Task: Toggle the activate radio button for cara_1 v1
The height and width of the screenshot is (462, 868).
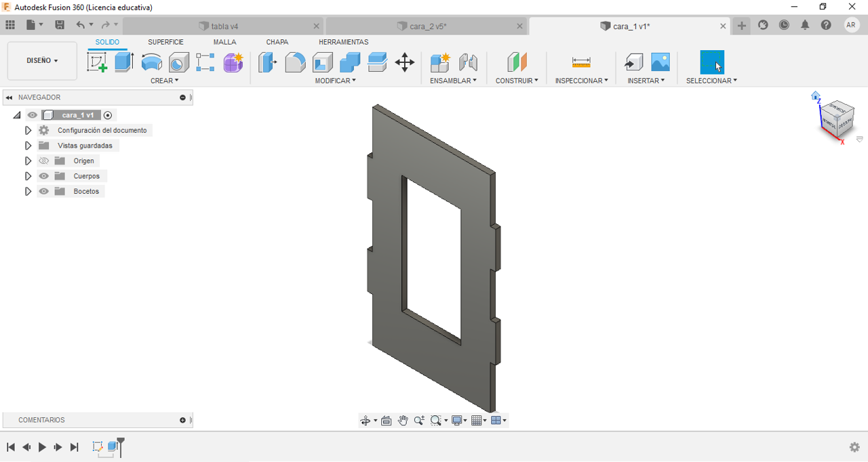Action: click(x=107, y=115)
